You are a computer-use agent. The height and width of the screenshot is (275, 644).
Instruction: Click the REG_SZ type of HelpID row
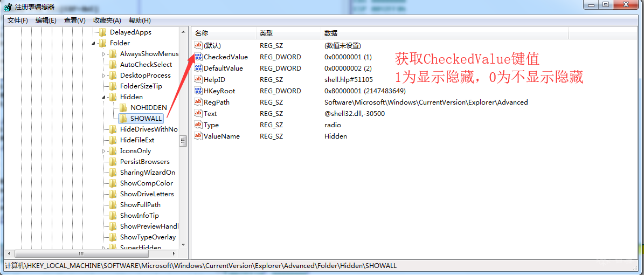(272, 79)
